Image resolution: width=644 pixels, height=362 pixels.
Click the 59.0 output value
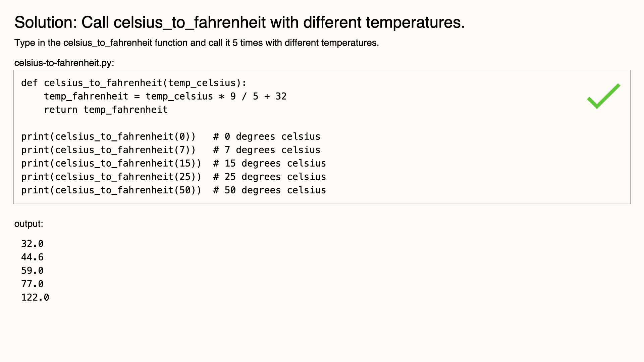(x=33, y=271)
